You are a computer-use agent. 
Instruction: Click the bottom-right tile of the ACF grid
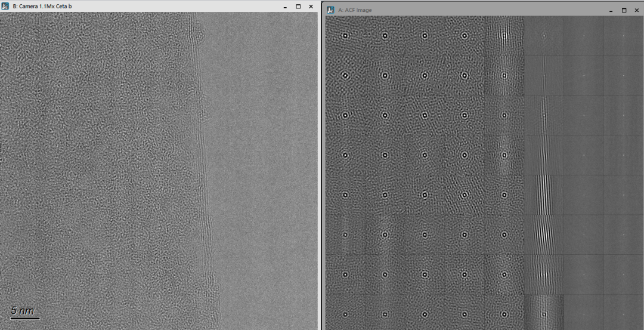coord(623,313)
